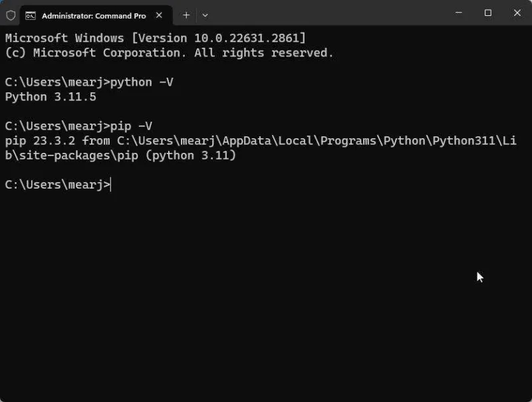This screenshot has width=532, height=402.
Task: Click the administrator shield icon in title bar
Action: (11, 15)
